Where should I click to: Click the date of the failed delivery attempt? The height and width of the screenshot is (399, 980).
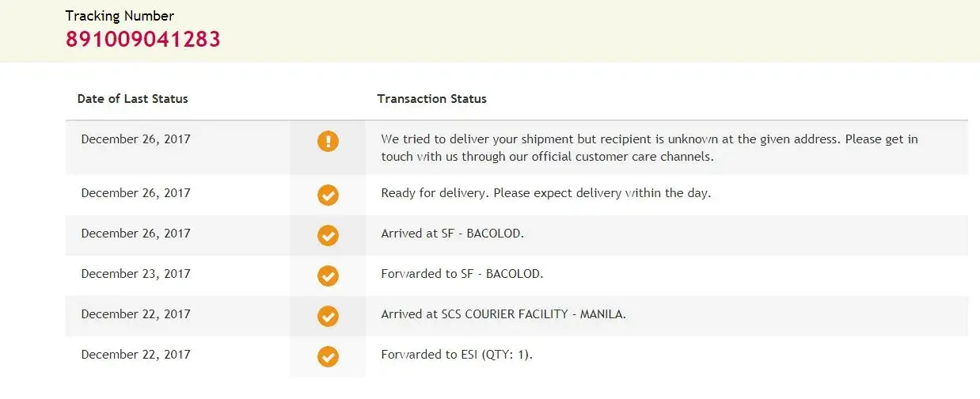pyautogui.click(x=135, y=139)
